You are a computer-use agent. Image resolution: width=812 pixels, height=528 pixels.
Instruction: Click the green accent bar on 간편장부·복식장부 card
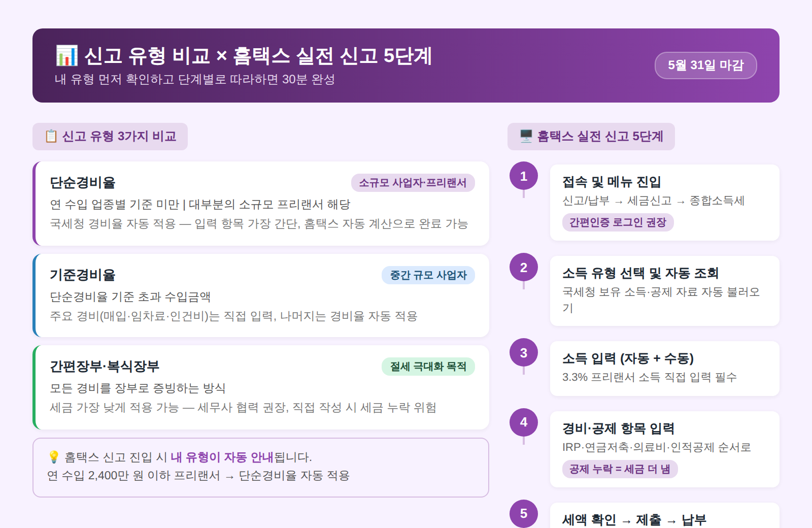pos(36,387)
